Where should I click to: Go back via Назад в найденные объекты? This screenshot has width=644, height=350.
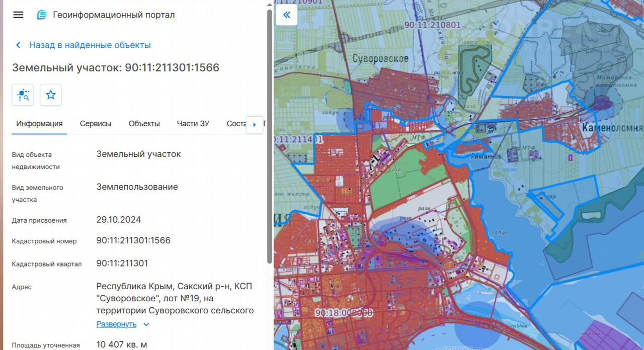point(90,45)
